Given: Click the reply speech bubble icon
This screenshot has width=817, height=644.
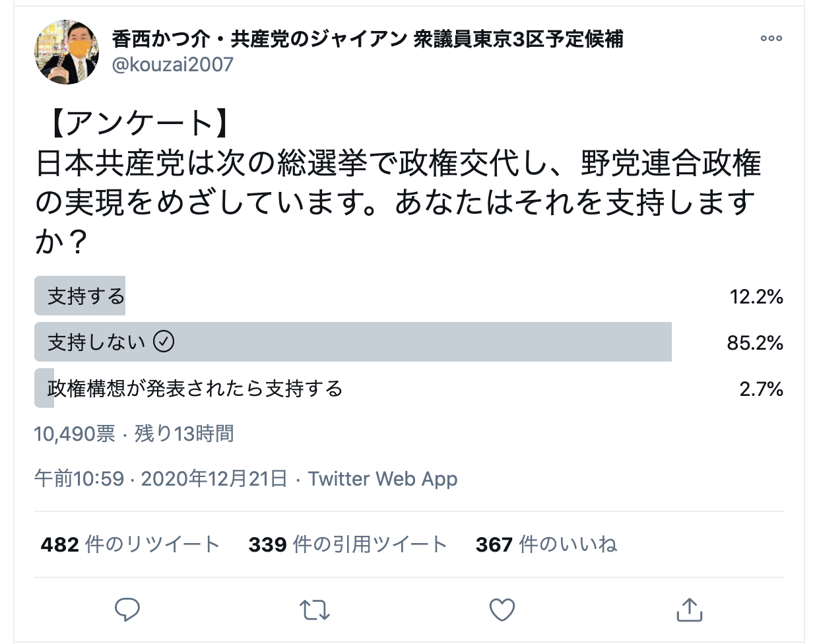Looking at the screenshot, I should [127, 610].
